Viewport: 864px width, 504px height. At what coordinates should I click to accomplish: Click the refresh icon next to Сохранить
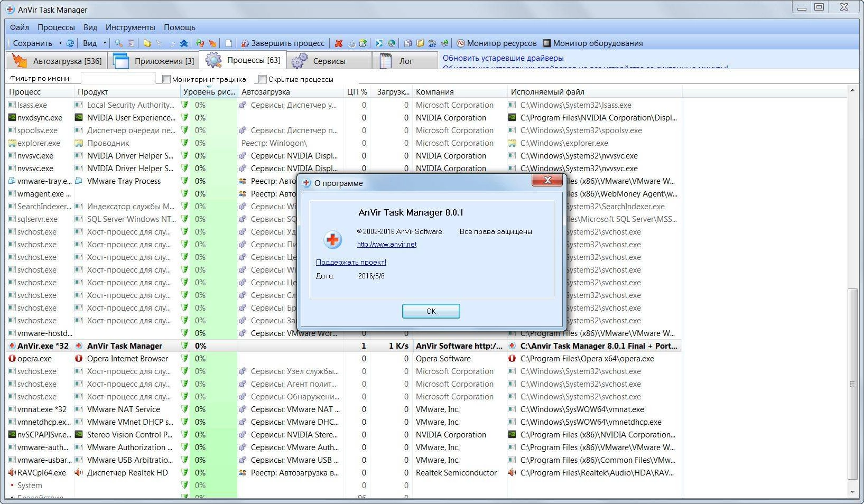click(x=70, y=43)
